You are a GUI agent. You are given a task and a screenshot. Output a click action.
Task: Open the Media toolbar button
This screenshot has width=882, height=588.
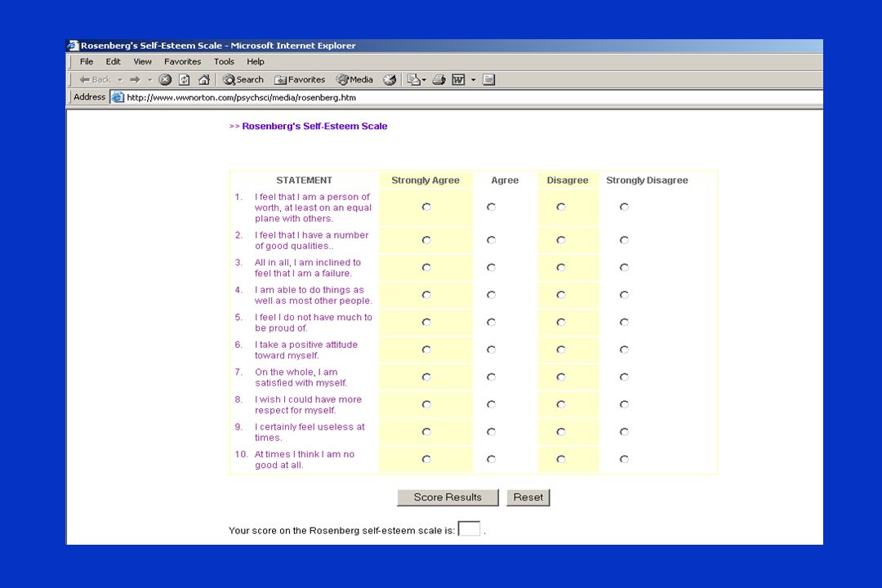[x=355, y=80]
